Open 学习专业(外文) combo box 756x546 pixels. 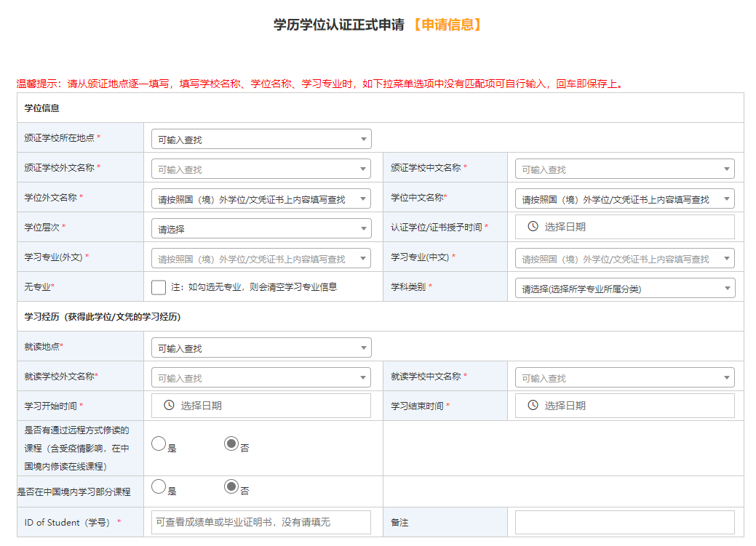(261, 258)
